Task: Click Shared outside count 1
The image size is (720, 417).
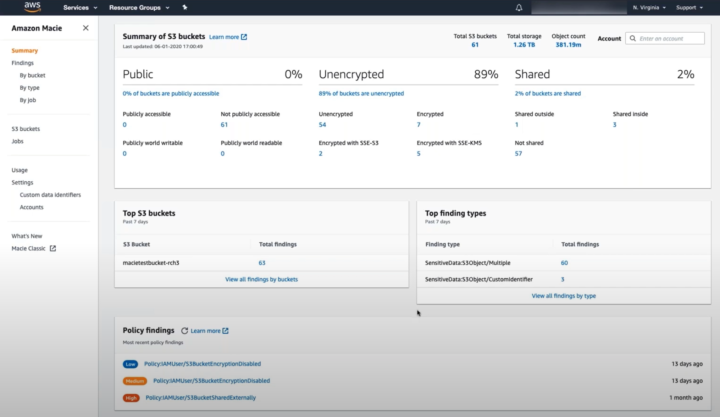Action: pos(517,125)
